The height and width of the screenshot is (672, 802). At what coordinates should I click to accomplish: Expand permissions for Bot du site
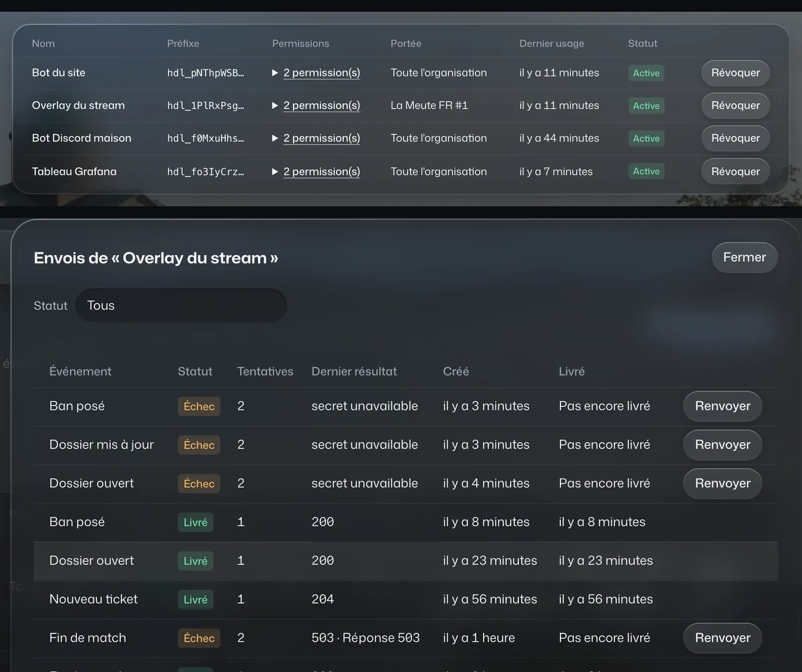point(316,73)
